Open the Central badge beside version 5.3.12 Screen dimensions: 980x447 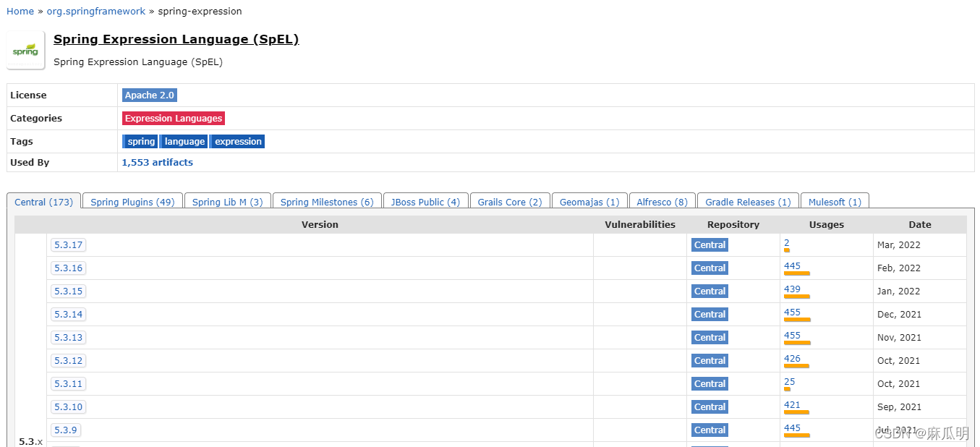[709, 360]
